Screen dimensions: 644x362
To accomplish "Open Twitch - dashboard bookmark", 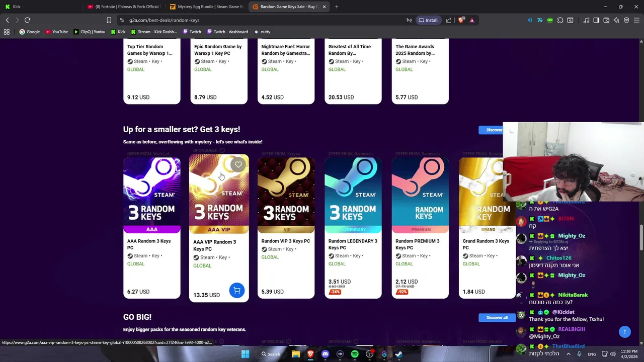I will [x=227, y=32].
